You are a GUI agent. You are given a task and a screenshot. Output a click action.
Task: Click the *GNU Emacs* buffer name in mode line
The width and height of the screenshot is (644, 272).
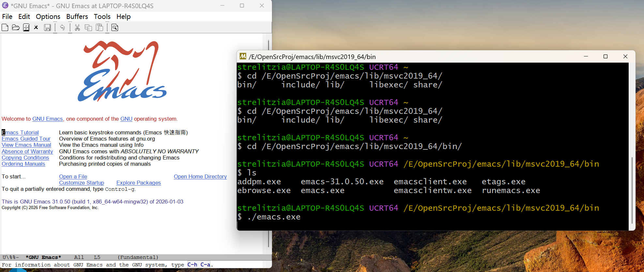[43, 257]
